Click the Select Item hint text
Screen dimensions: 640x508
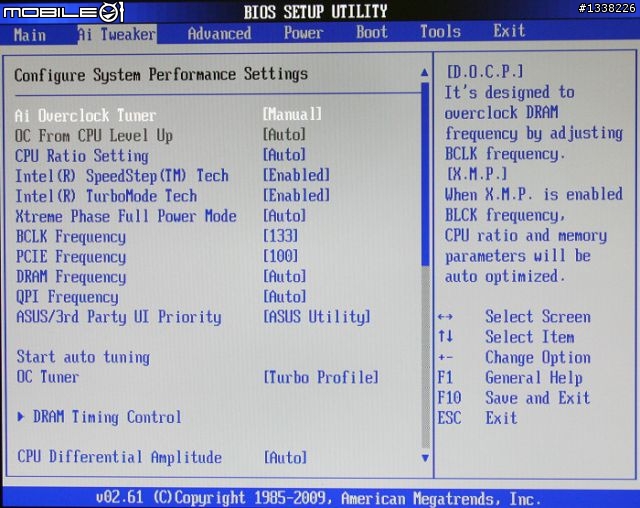(x=529, y=337)
